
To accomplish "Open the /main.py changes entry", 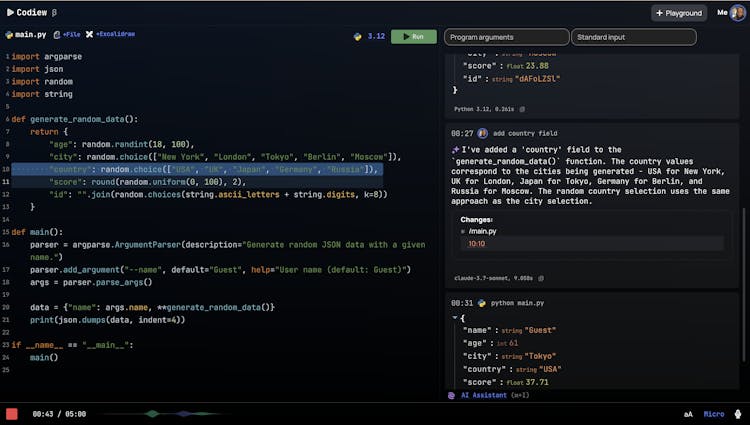I will 482,231.
